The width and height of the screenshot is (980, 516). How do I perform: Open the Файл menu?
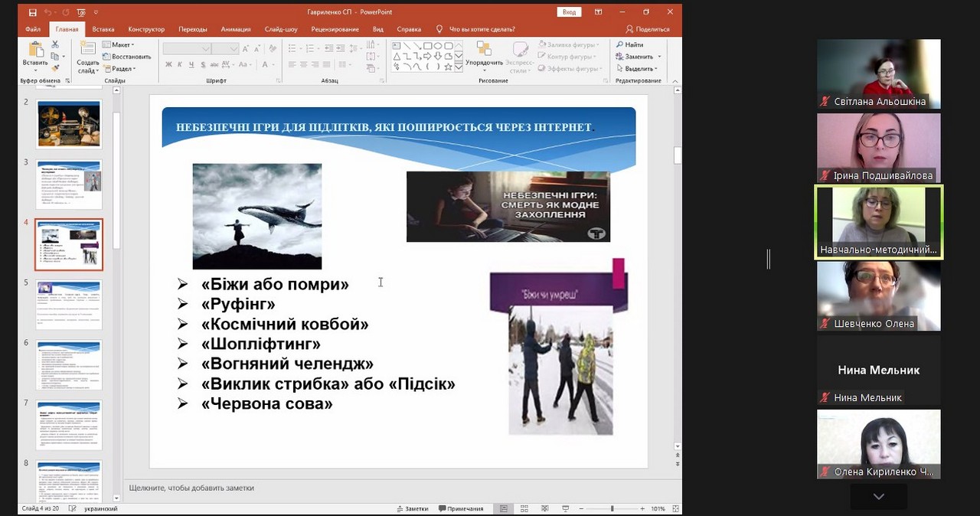pos(33,29)
